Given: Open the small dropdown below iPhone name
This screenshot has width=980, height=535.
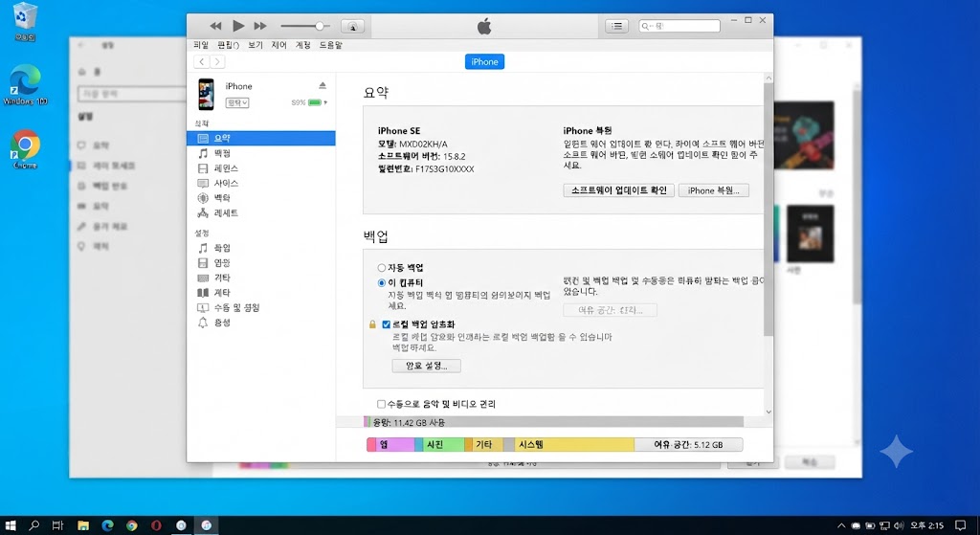Looking at the screenshot, I should point(237,102).
